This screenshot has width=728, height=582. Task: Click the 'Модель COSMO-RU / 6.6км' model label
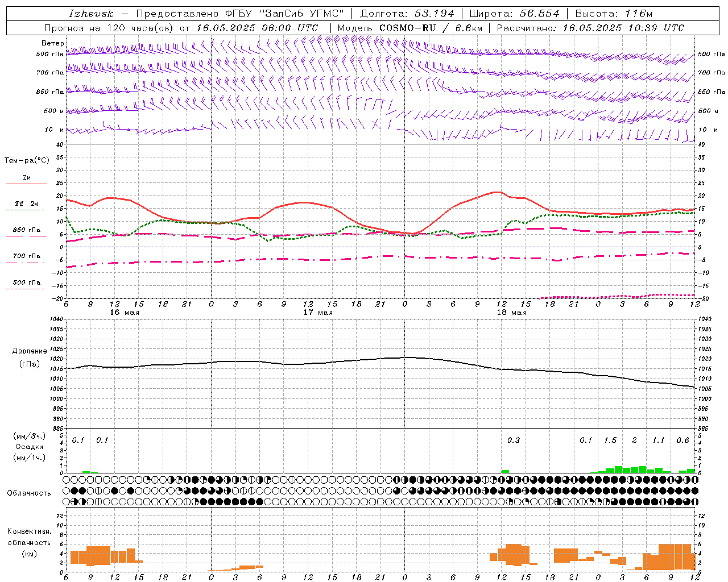(410, 28)
